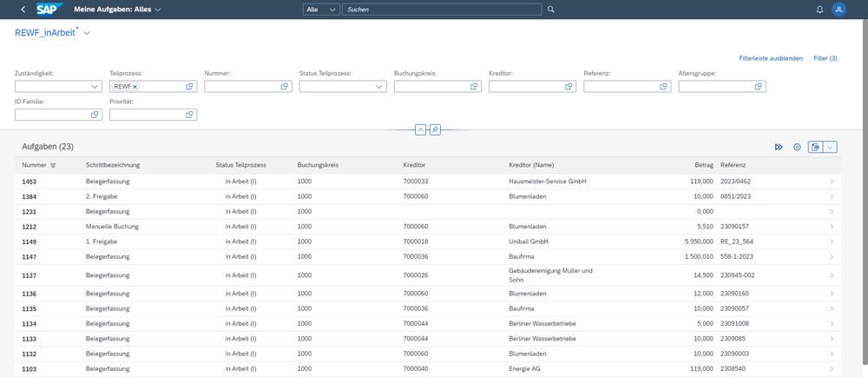
Task: Pin the filter bar header
Action: [x=436, y=129]
